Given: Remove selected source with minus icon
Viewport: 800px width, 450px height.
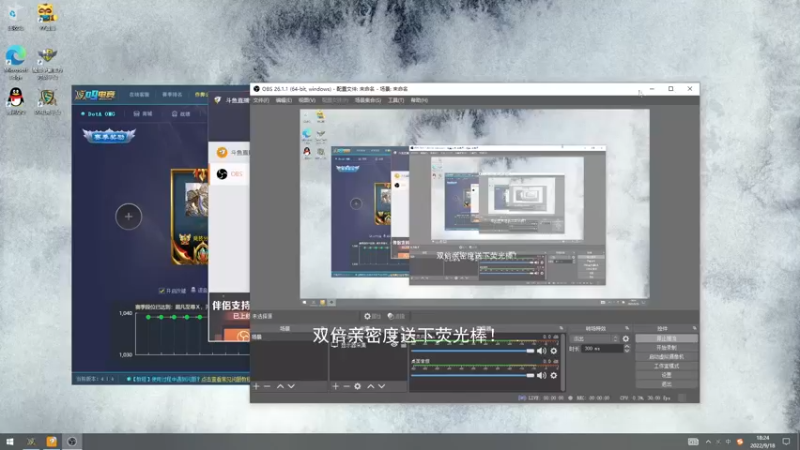Looking at the screenshot, I should pyautogui.click(x=346, y=386).
